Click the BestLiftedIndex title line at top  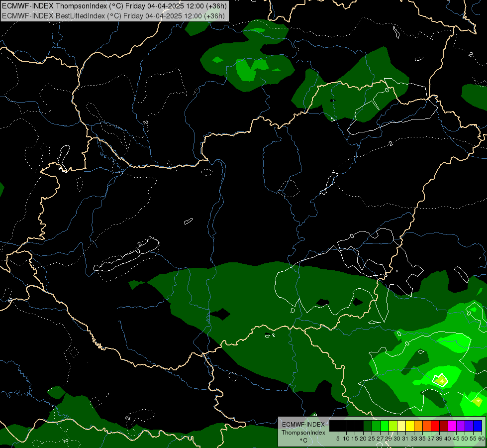113,15
